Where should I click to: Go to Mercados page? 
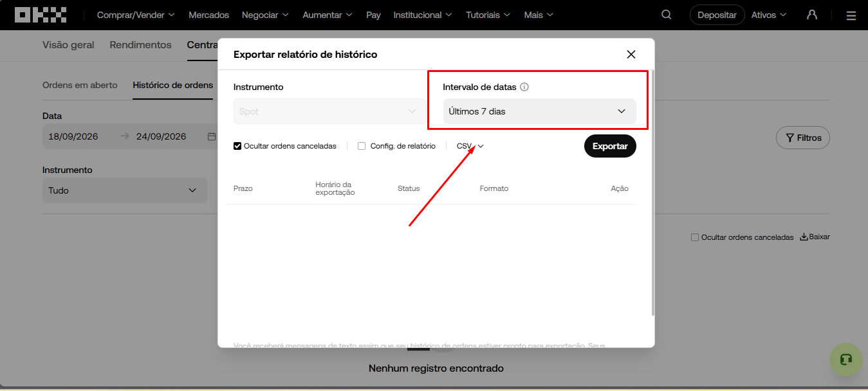coord(208,15)
